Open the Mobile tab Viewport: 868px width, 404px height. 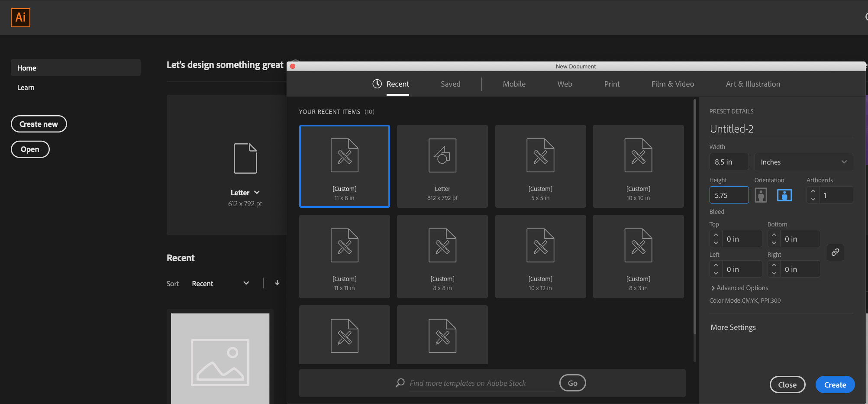514,84
